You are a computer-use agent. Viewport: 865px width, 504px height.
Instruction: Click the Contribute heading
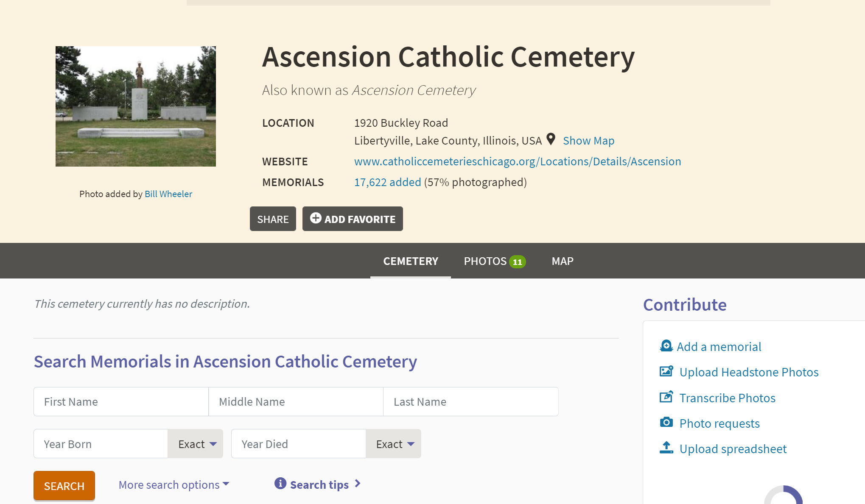point(685,305)
